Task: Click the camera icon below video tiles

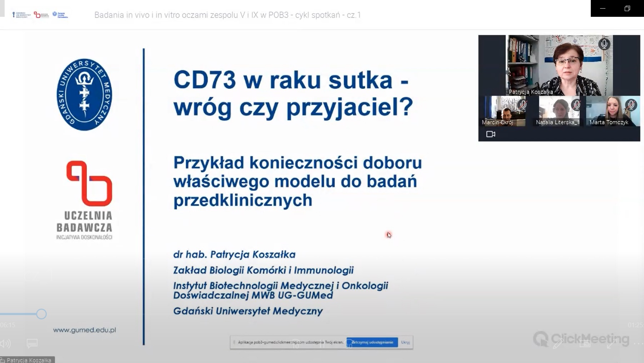Action: coord(491,134)
